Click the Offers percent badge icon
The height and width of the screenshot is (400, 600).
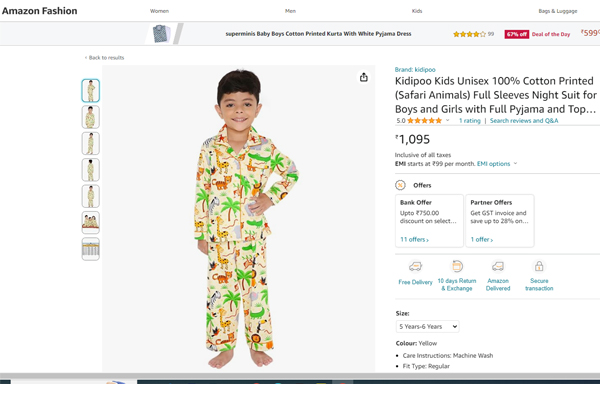coord(400,185)
